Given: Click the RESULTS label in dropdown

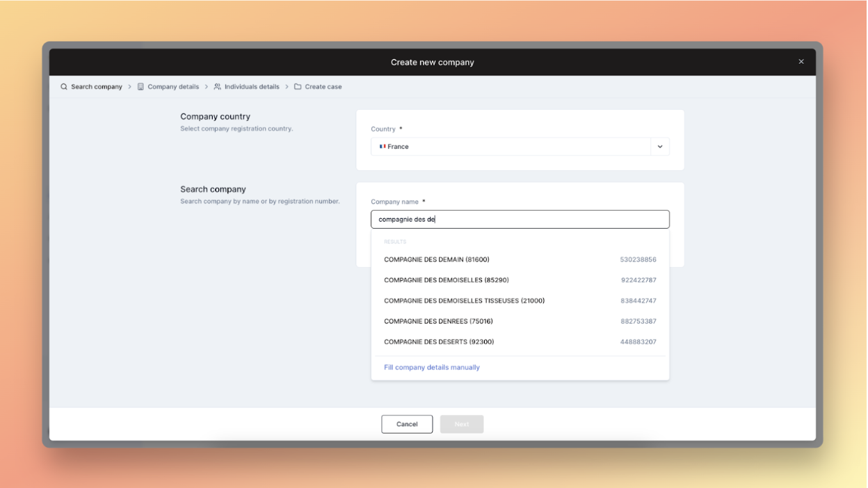Looking at the screenshot, I should pos(395,242).
